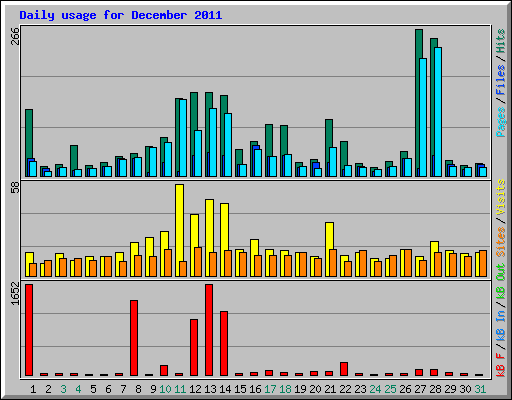
Task: Click the day 28 cyan Pages bar
Action: tap(438, 112)
